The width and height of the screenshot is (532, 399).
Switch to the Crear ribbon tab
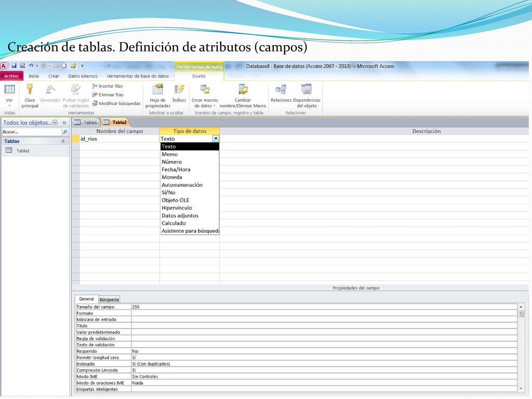pyautogui.click(x=54, y=76)
